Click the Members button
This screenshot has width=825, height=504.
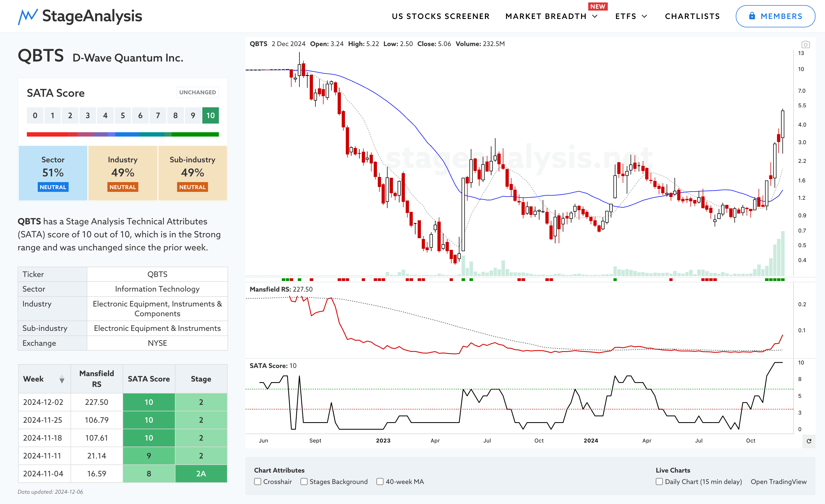coord(775,16)
